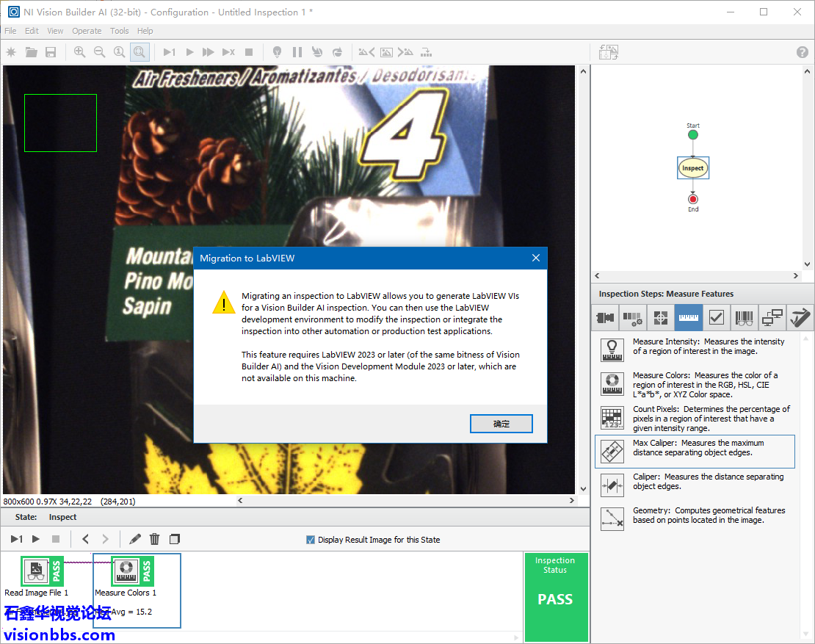815x644 pixels.
Task: Open the Tools menu
Action: pos(119,31)
